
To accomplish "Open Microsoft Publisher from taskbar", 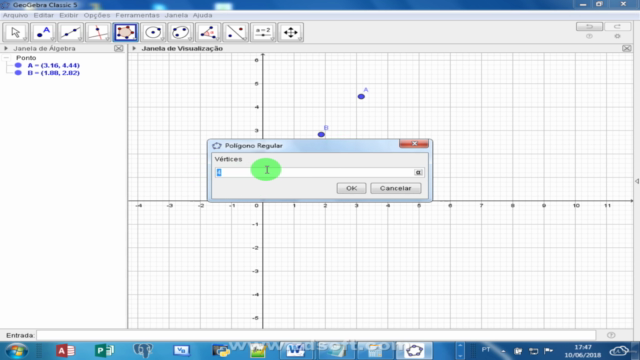I will pos(104,351).
